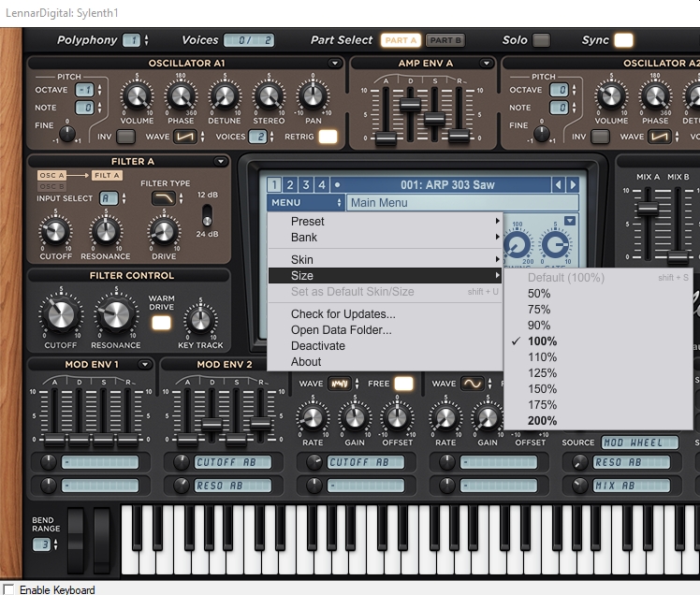Viewport: 700px width, 595px height.
Task: Click the Voices count display
Action: click(249, 40)
